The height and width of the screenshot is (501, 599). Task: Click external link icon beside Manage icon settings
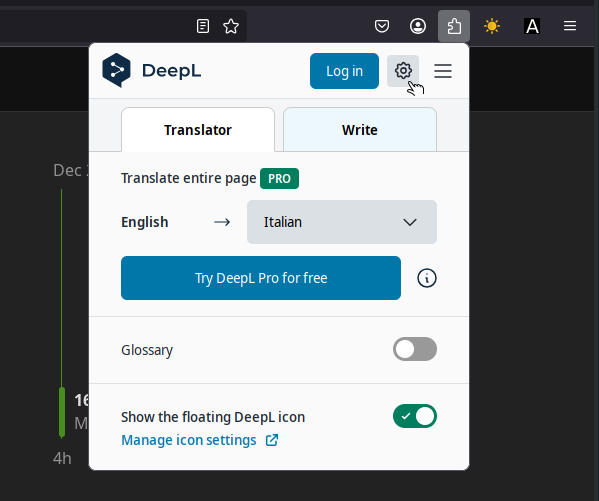pos(272,440)
